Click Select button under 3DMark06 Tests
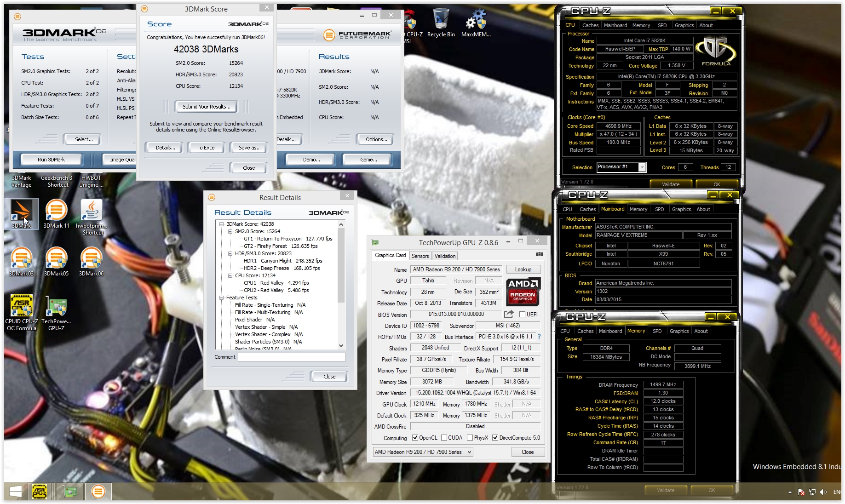 (x=84, y=139)
